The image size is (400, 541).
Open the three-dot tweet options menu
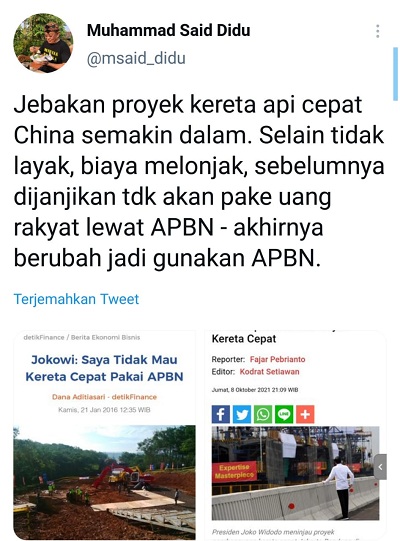378,31
